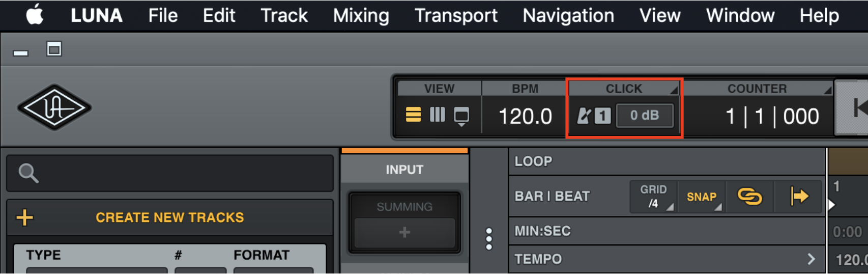The height and width of the screenshot is (274, 868).
Task: Click the count-in 1 bar icon
Action: point(603,116)
